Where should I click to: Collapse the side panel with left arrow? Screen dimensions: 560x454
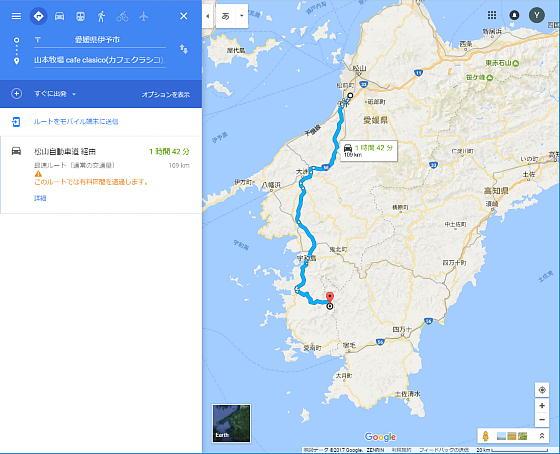tap(208, 16)
